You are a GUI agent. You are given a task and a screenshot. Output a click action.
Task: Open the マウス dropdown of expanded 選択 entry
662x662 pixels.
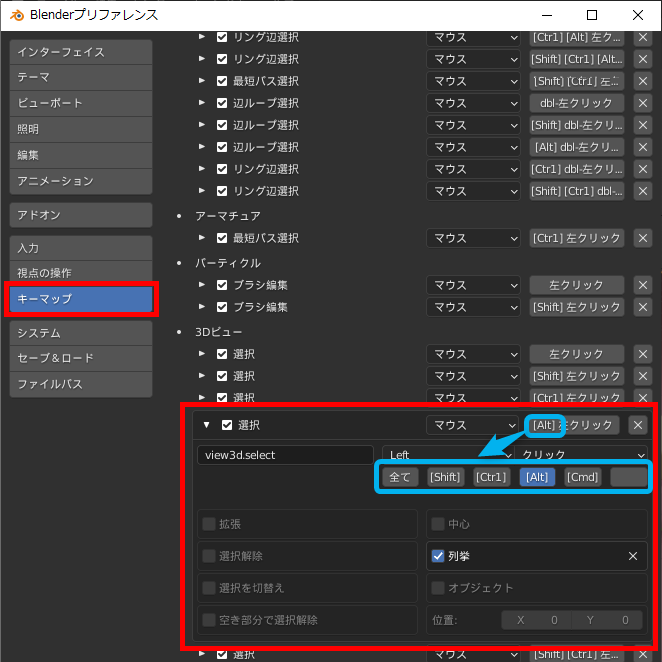point(472,425)
